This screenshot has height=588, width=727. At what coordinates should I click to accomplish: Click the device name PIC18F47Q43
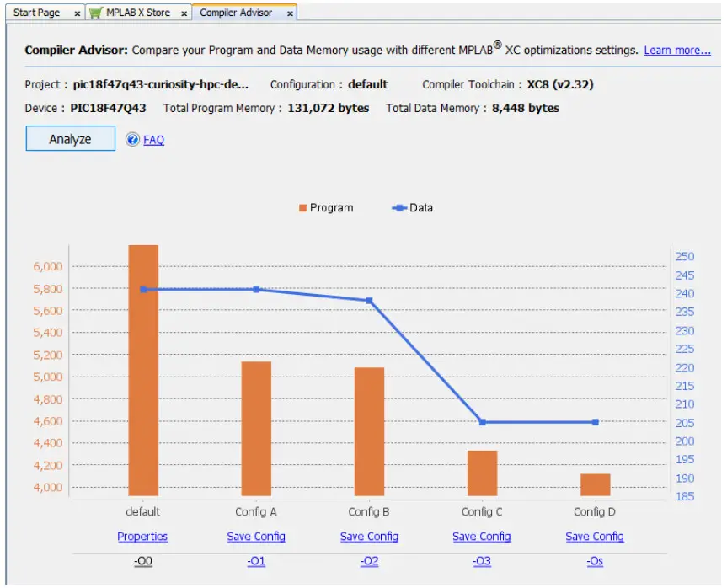108,108
